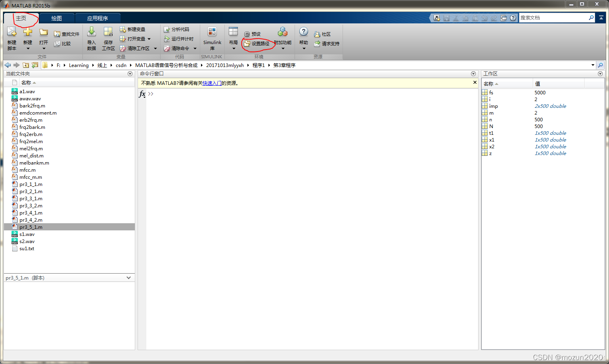Click the help icon in quick access toolbar
This screenshot has height=364, width=609.
513,18
